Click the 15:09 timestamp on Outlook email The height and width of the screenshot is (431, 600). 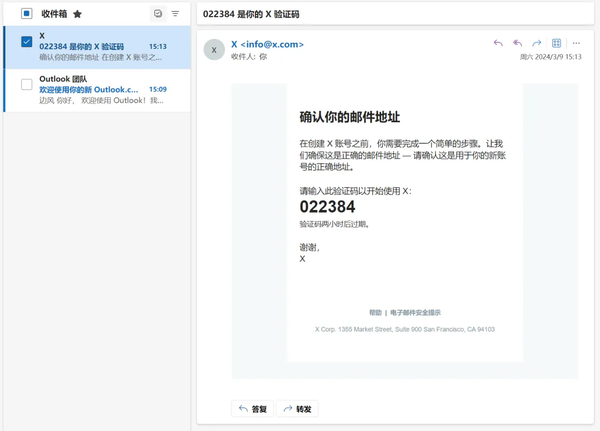pos(158,89)
